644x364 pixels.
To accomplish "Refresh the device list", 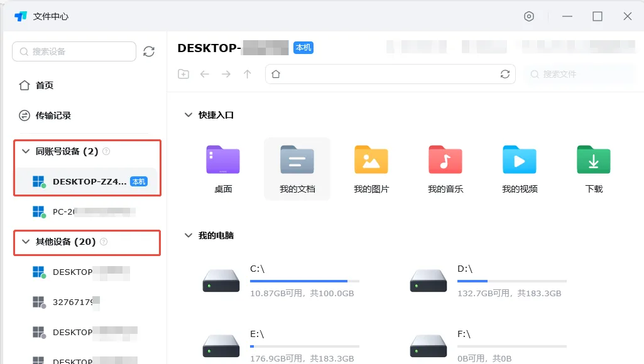I will pyautogui.click(x=149, y=51).
